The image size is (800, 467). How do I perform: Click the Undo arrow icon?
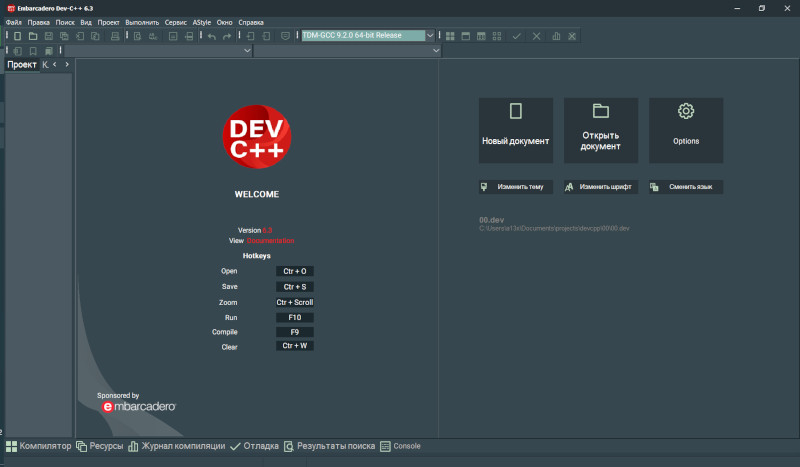coord(212,36)
